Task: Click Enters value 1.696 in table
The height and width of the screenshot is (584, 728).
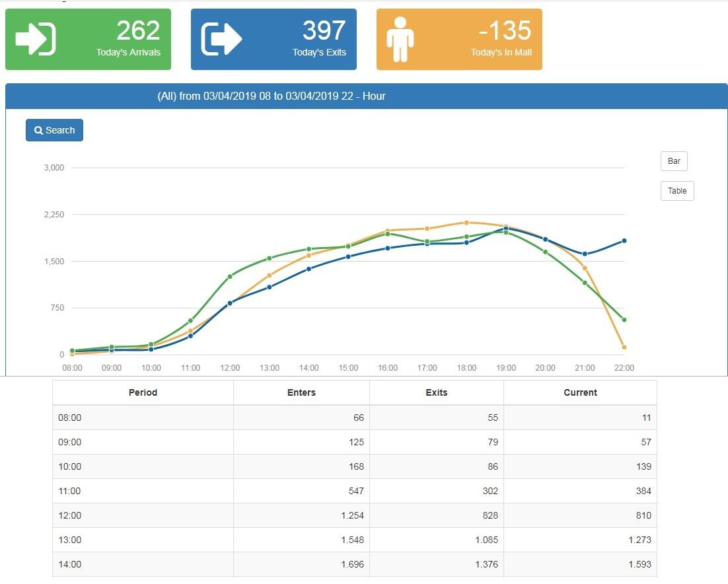Action: tap(352, 564)
